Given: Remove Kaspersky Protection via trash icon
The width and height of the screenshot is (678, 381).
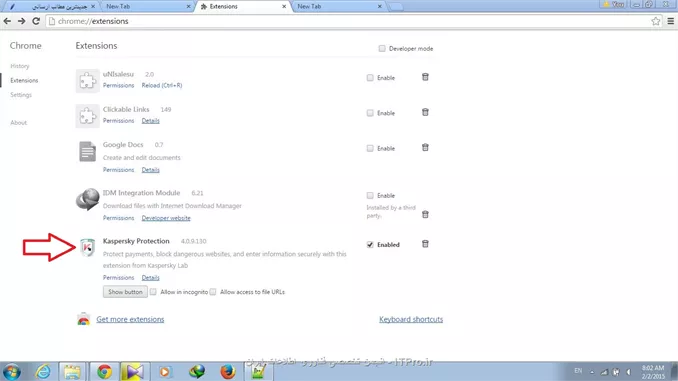Looking at the screenshot, I should point(425,244).
